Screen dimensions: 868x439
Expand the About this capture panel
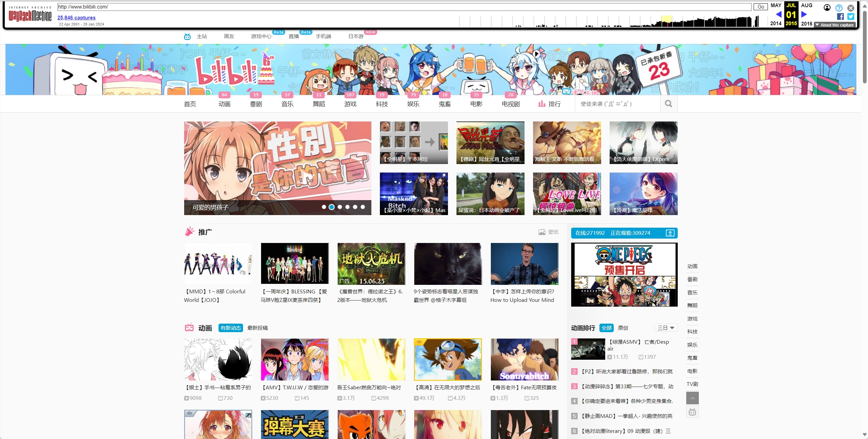tap(835, 25)
